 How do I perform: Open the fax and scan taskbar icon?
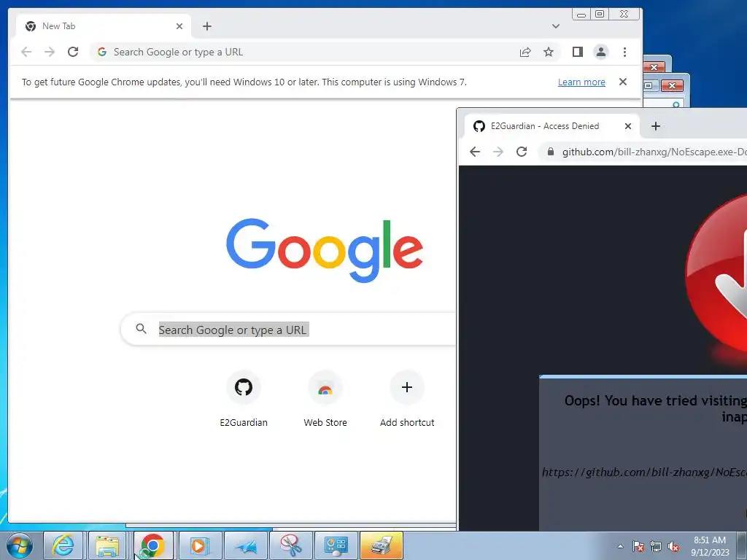point(381,545)
